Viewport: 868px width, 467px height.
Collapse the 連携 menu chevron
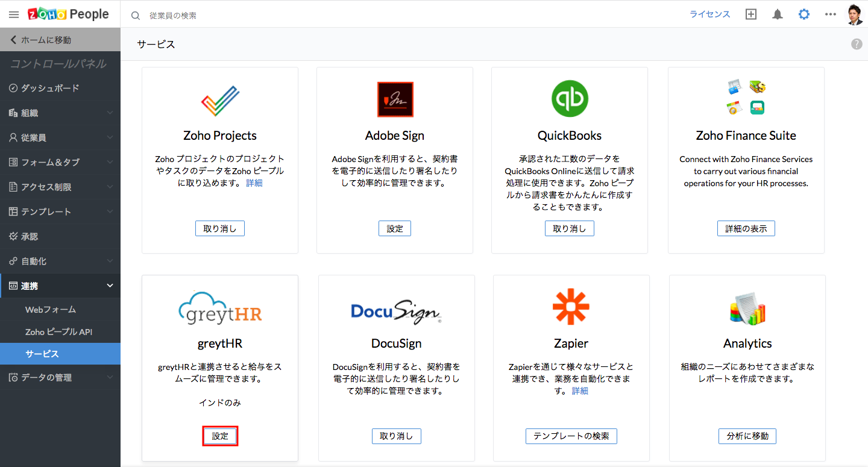110,286
